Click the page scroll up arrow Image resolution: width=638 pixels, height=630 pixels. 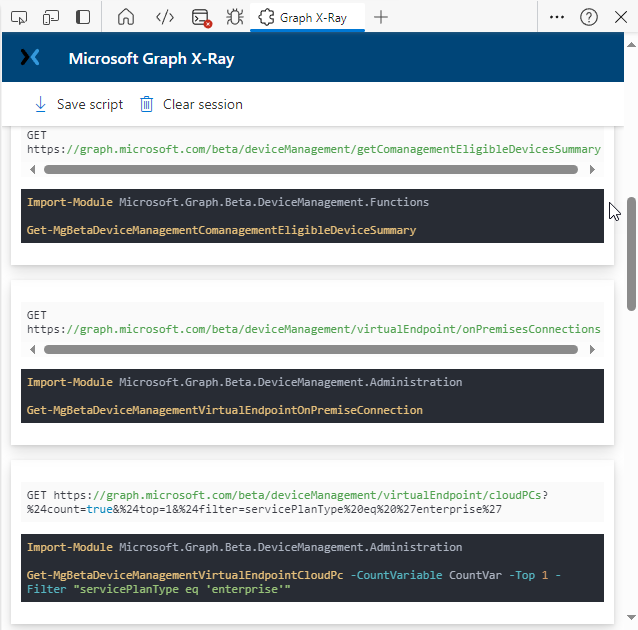tap(631, 44)
